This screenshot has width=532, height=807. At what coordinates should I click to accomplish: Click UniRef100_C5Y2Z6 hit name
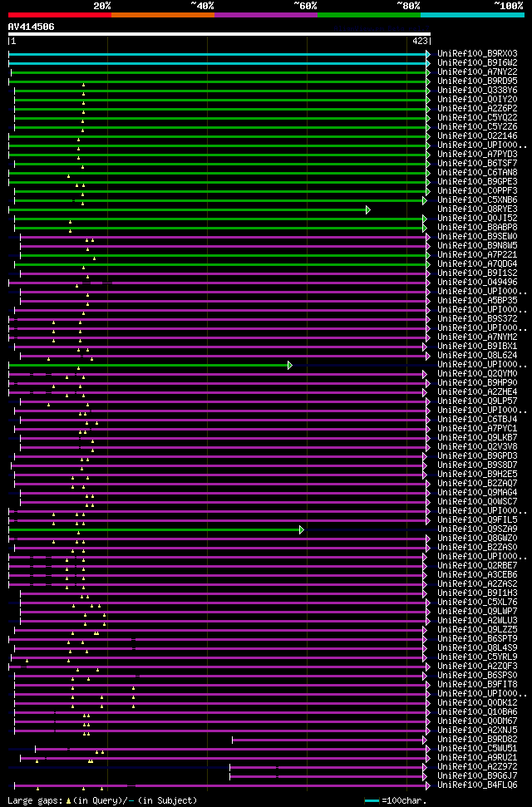click(477, 127)
